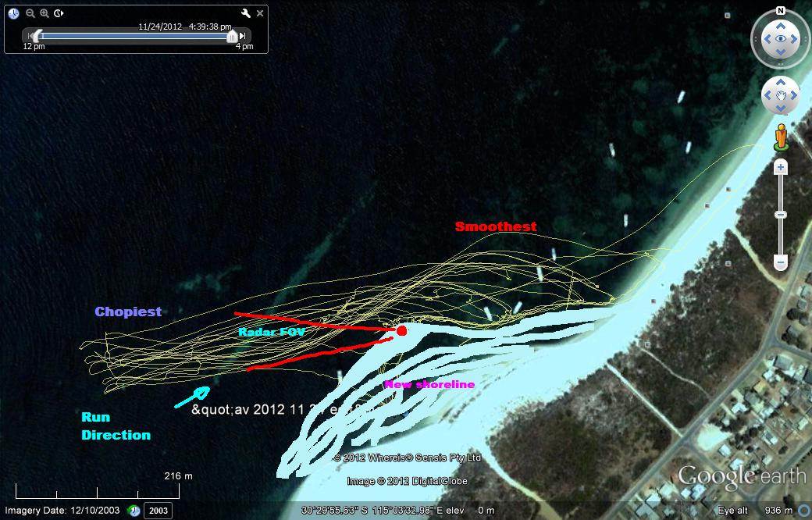Rotate view right with look joystick arrow
The image size is (812, 520).
[796, 38]
